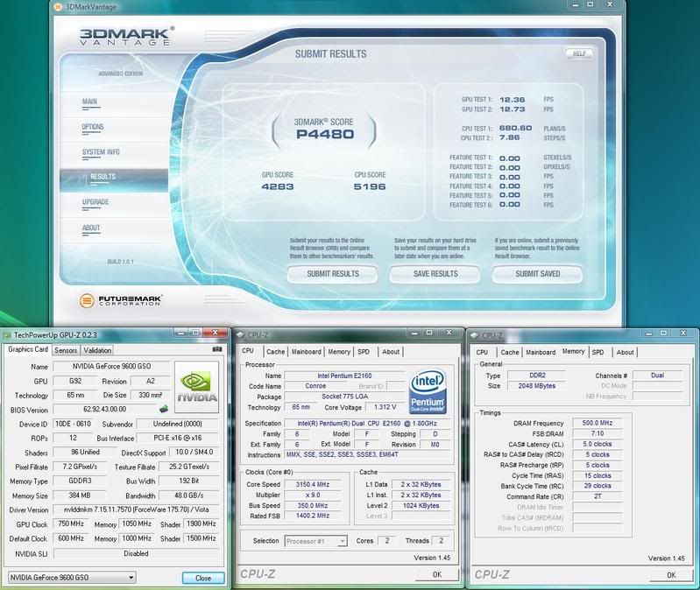Click the Save Results button

[435, 274]
